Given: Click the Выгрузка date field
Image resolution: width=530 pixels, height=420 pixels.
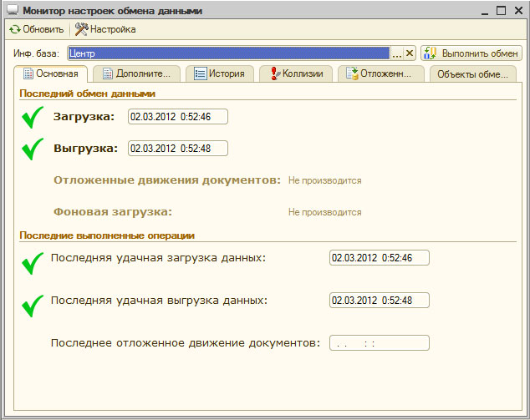Looking at the screenshot, I should tap(177, 149).
